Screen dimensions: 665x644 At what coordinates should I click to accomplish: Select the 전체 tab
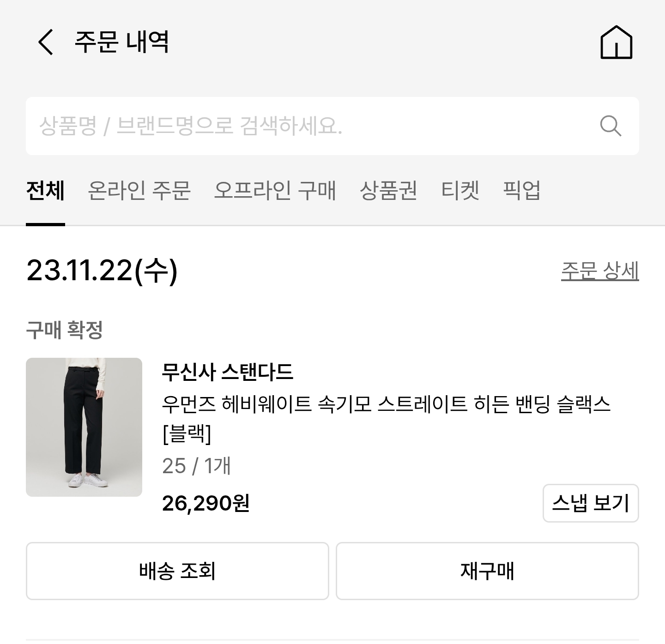[x=45, y=190]
